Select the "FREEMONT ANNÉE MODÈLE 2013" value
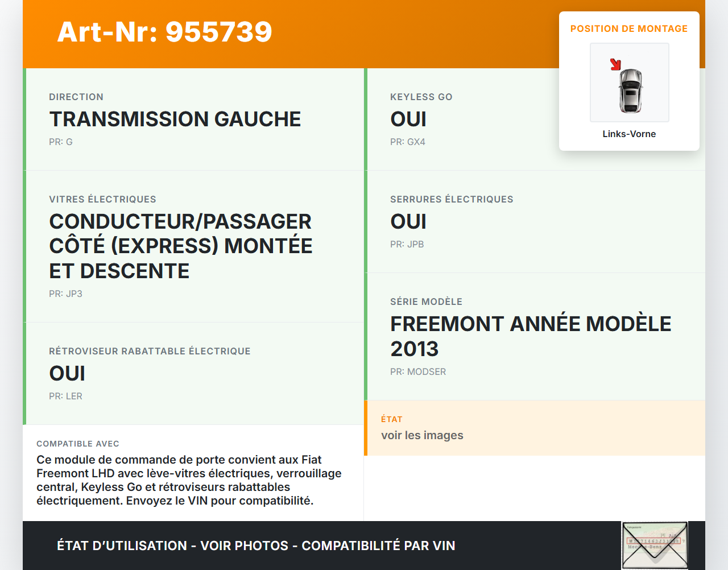This screenshot has width=728, height=570. pyautogui.click(x=531, y=336)
